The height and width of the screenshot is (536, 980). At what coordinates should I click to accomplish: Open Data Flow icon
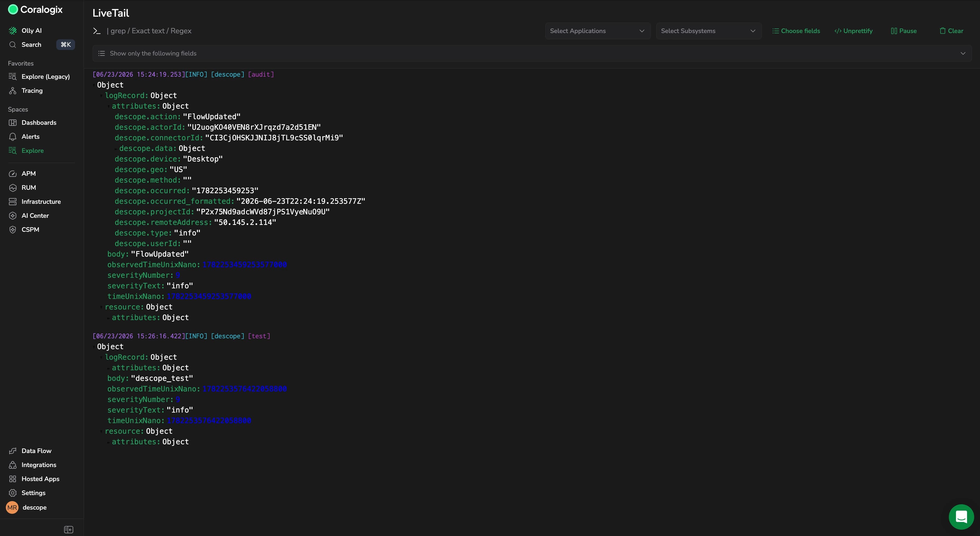(x=13, y=451)
